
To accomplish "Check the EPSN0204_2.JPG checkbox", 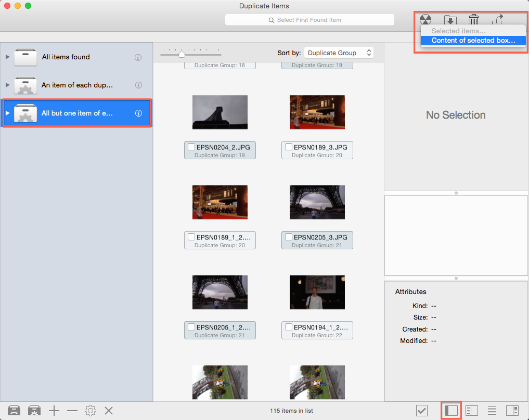I will click(191, 147).
